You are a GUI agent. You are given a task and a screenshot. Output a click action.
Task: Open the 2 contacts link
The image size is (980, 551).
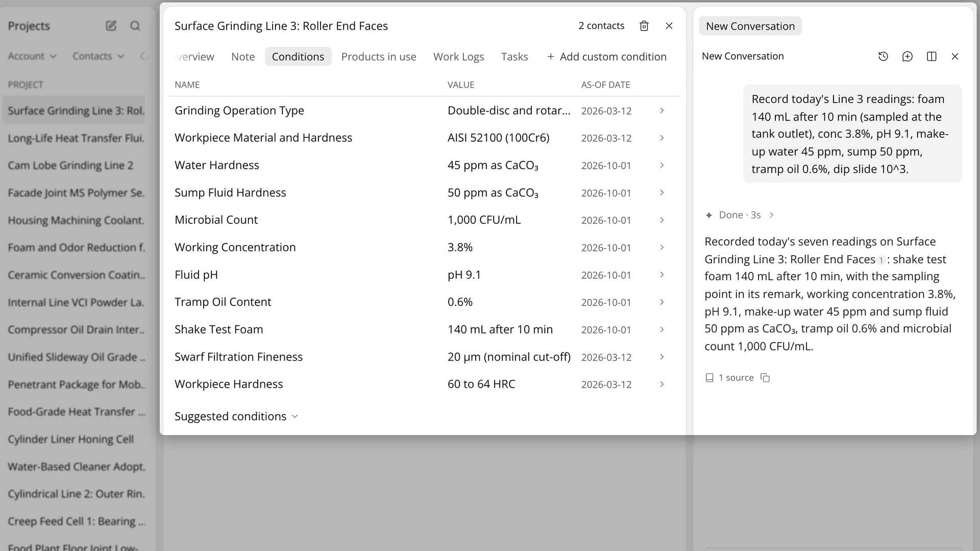601,26
